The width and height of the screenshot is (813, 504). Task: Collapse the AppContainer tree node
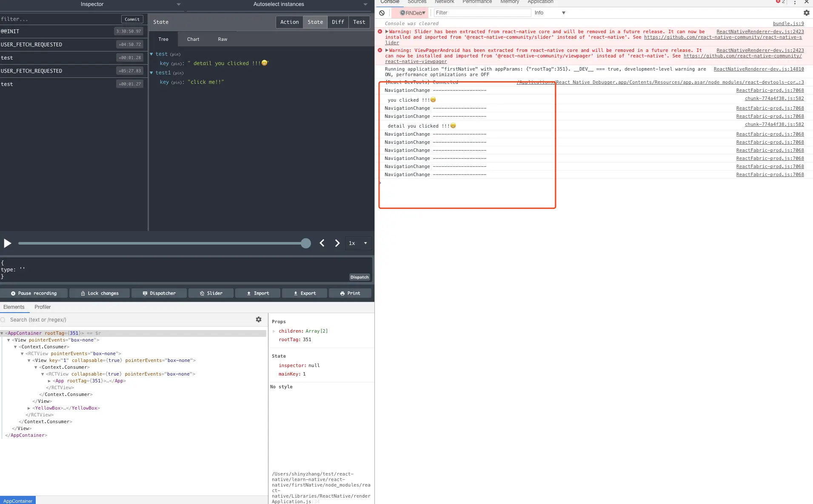(x=2, y=333)
